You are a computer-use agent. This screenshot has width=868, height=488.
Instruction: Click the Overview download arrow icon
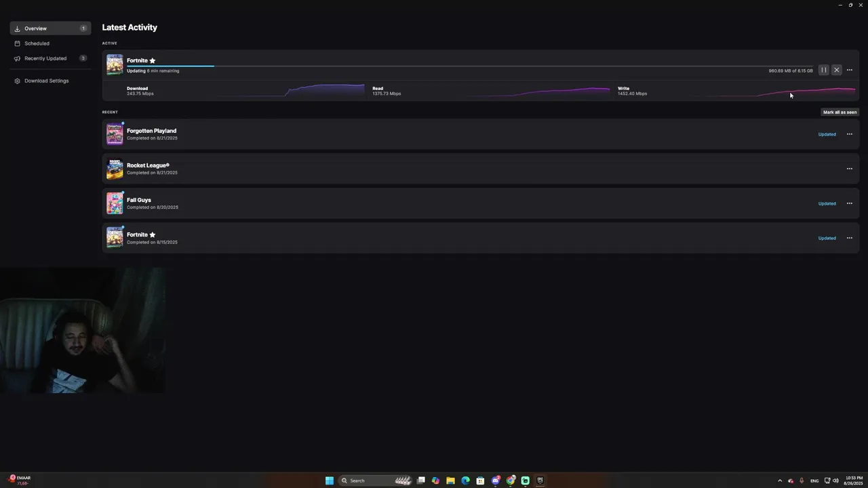point(18,28)
